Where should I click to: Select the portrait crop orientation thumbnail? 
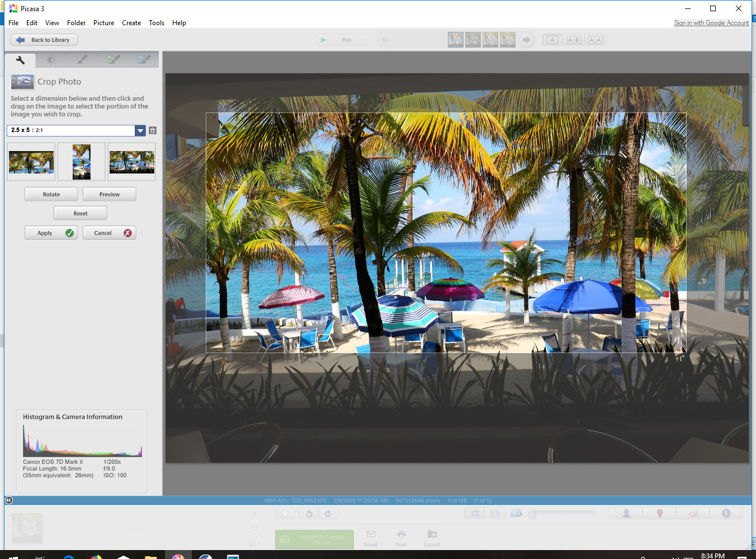pos(81,162)
